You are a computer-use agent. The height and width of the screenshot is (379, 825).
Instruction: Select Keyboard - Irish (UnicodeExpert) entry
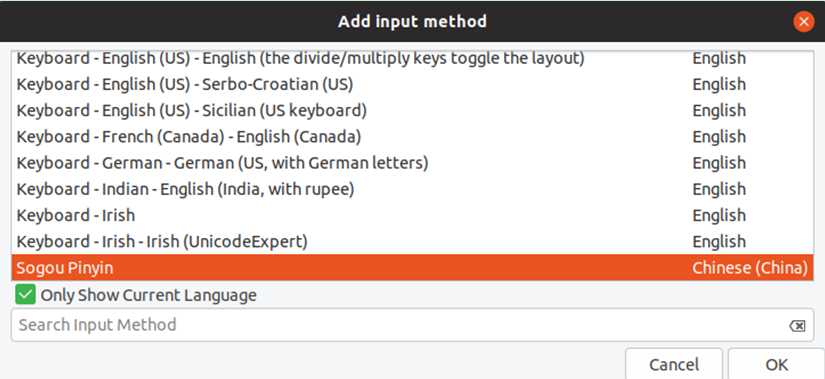(412, 242)
